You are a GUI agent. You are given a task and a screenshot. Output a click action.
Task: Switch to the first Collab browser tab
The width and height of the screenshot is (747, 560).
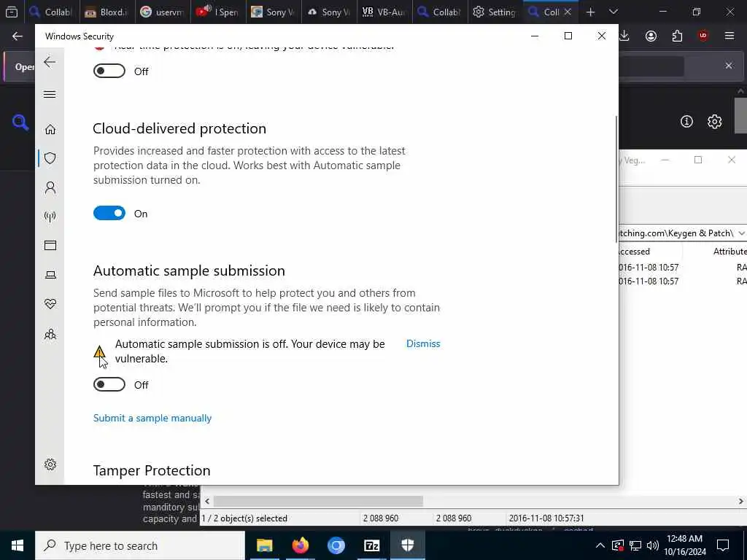coord(51,12)
